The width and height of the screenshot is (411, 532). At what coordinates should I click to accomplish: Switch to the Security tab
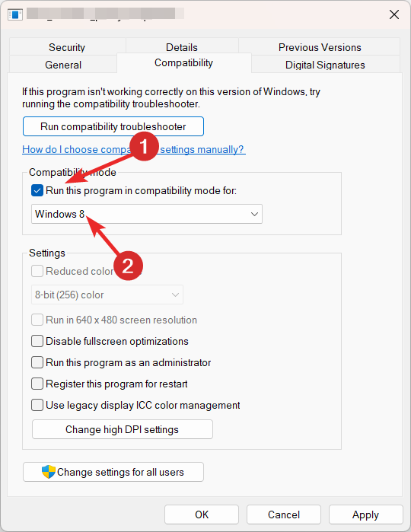67,47
